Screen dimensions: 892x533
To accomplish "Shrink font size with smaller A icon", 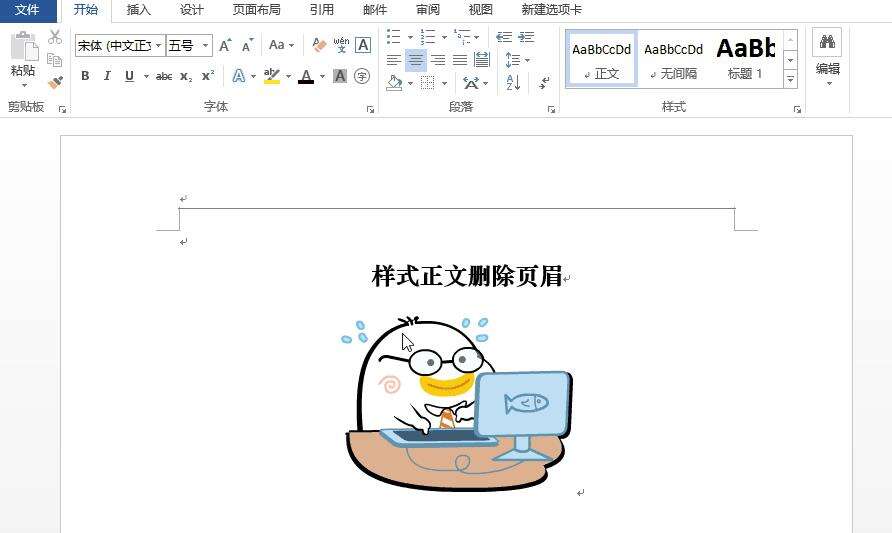I will point(247,45).
